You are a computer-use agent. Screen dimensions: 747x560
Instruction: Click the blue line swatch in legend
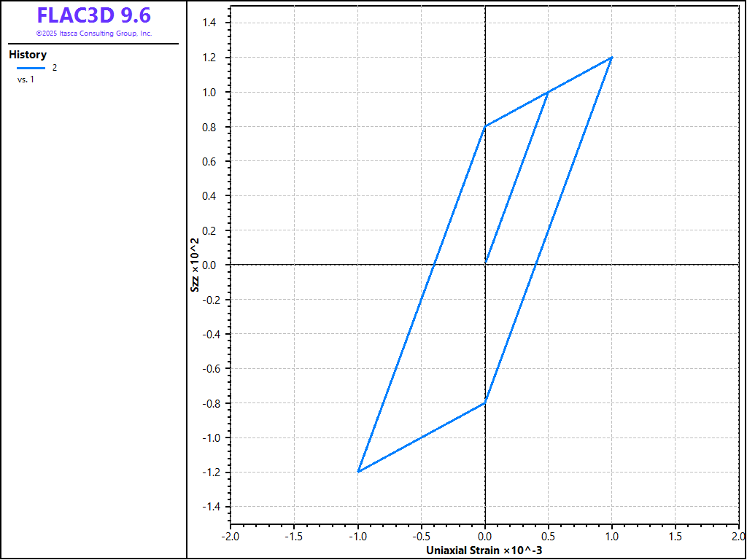[31, 68]
